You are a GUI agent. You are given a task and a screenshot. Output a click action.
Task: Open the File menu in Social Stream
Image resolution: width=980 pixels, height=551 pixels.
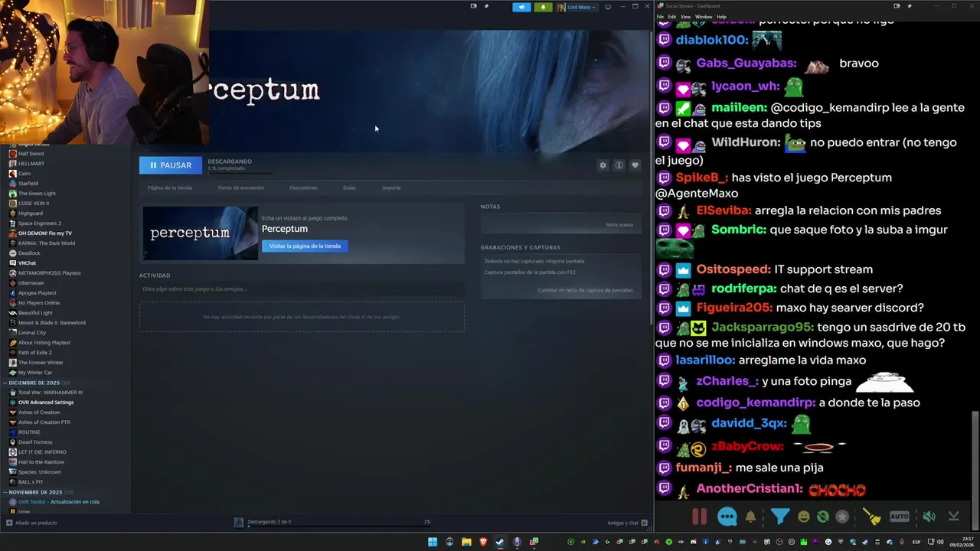660,16
